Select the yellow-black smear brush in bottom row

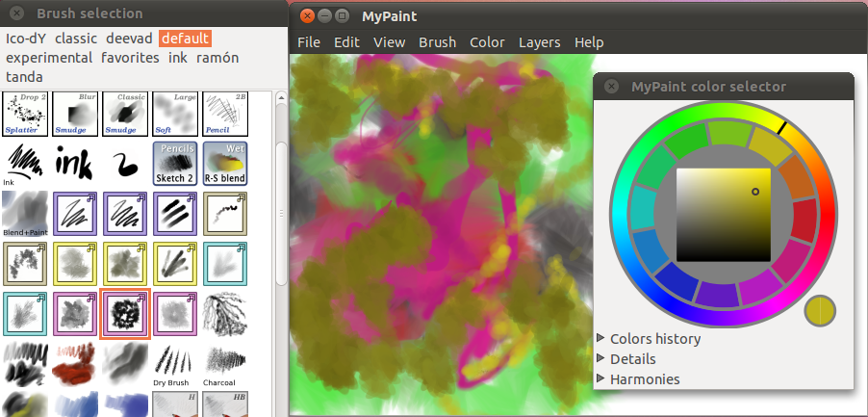click(x=25, y=404)
